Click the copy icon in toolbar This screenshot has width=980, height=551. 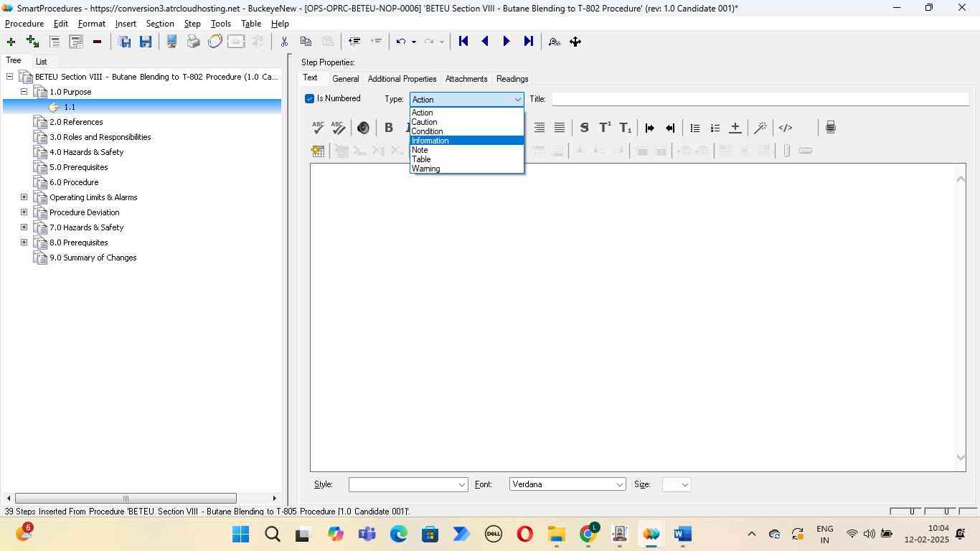click(x=306, y=42)
